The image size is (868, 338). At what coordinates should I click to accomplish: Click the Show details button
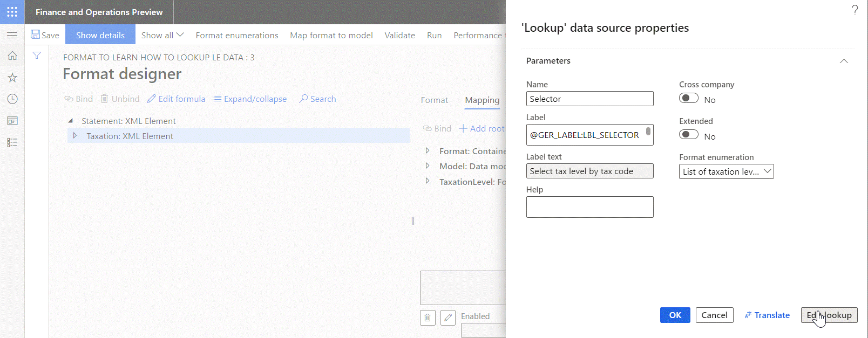point(100,35)
